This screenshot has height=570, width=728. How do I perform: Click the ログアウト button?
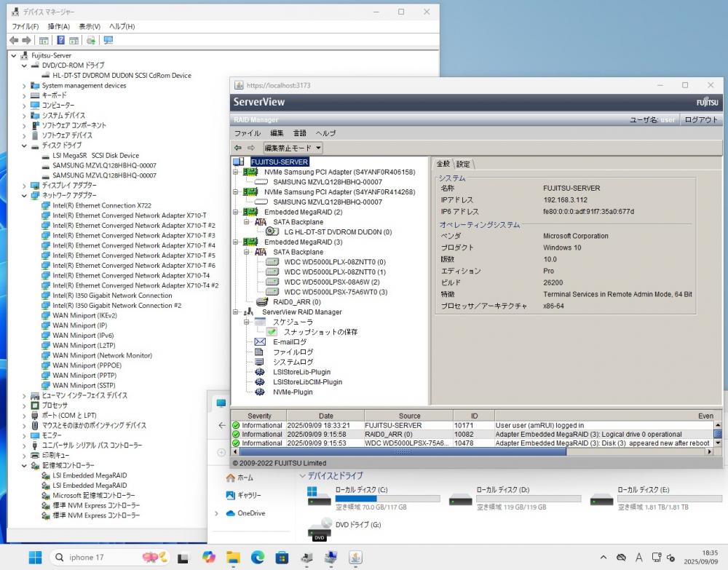(701, 120)
